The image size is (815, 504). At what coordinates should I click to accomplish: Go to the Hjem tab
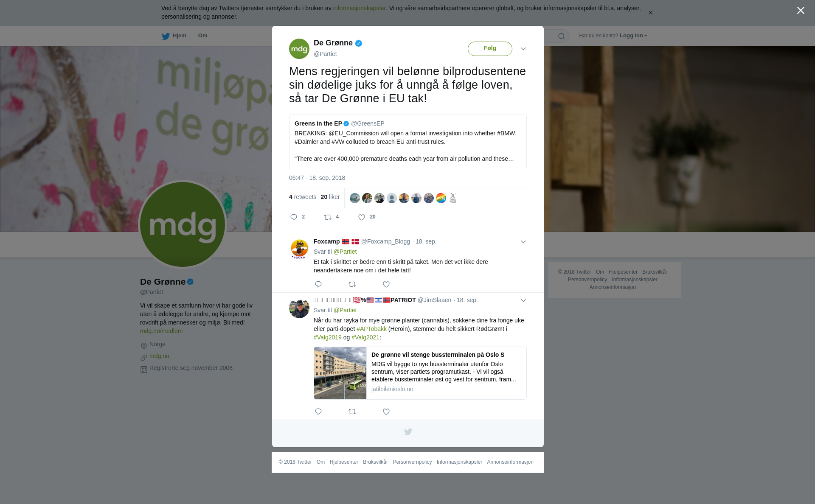(174, 36)
